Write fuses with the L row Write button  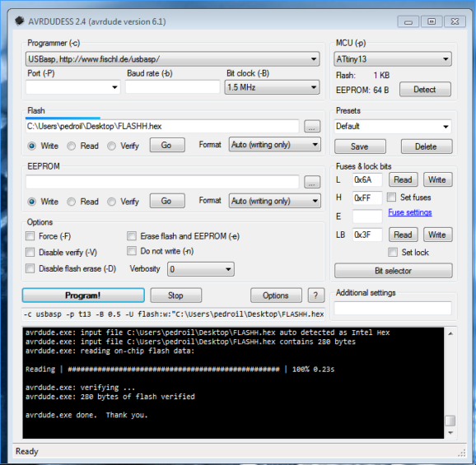click(438, 179)
